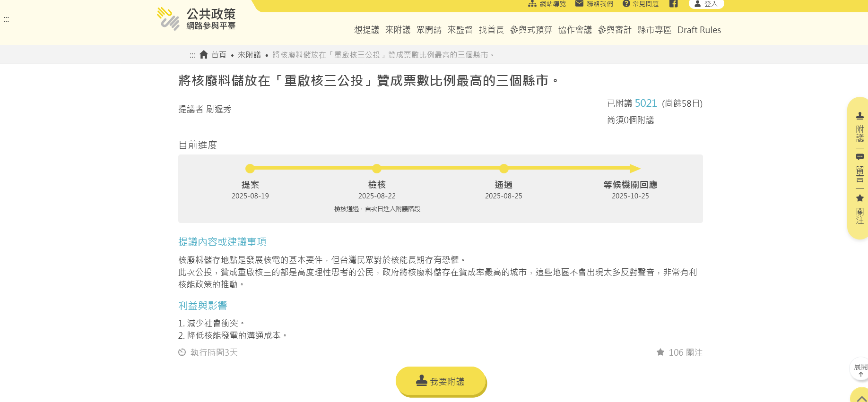Open the 想提議 menu
Image resolution: width=868 pixels, height=402 pixels.
point(366,30)
